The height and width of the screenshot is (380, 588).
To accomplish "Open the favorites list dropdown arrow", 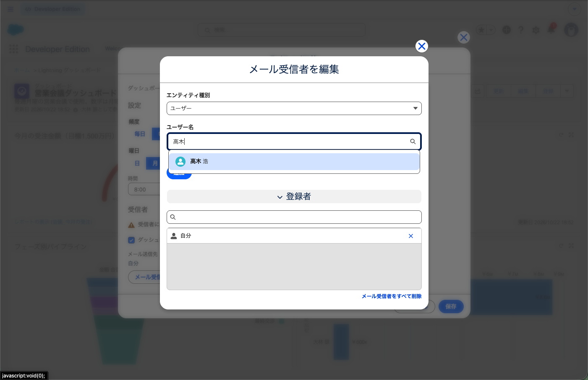I will pos(491,30).
